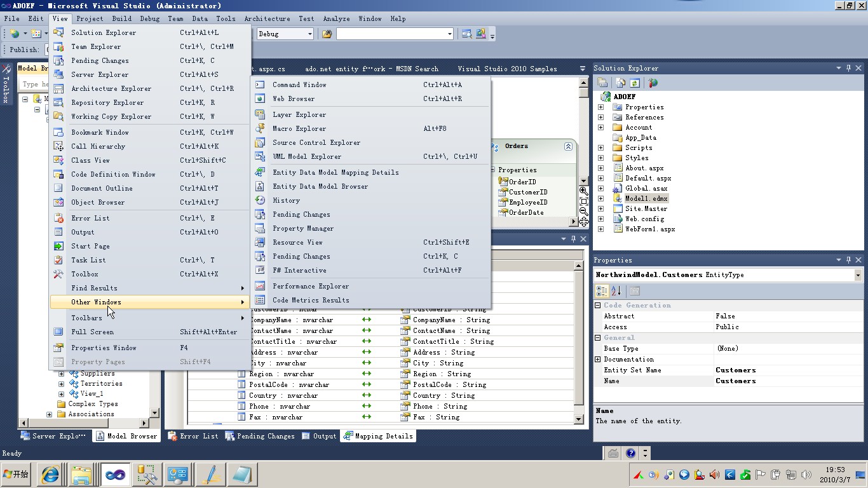Select Server Explorer in View menu
Image resolution: width=868 pixels, height=488 pixels.
coord(149,74)
